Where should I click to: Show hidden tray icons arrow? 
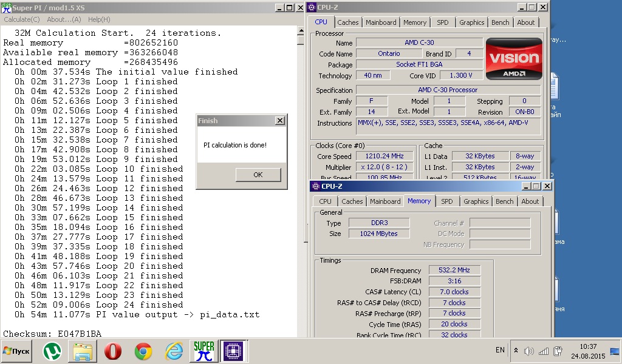click(x=516, y=351)
